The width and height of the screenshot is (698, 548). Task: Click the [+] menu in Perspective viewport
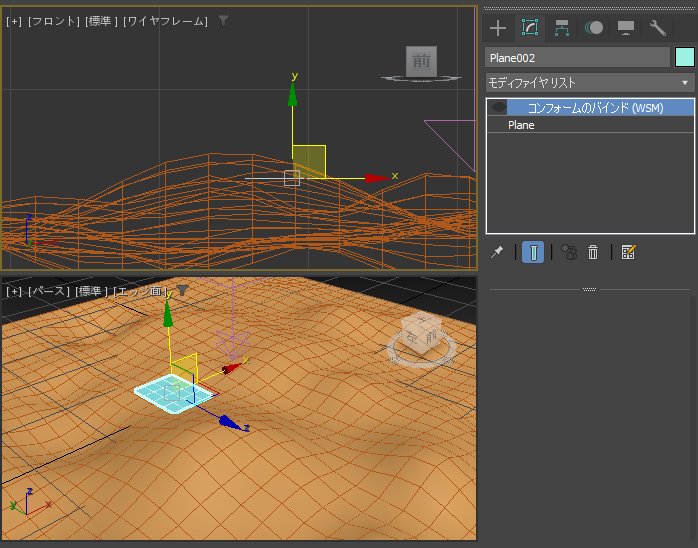[x=14, y=291]
